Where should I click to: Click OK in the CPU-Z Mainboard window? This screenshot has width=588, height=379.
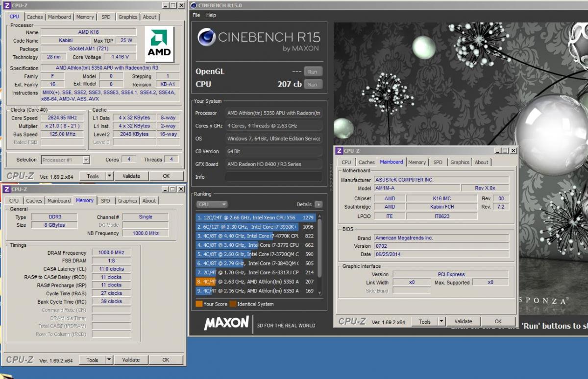coord(498,322)
